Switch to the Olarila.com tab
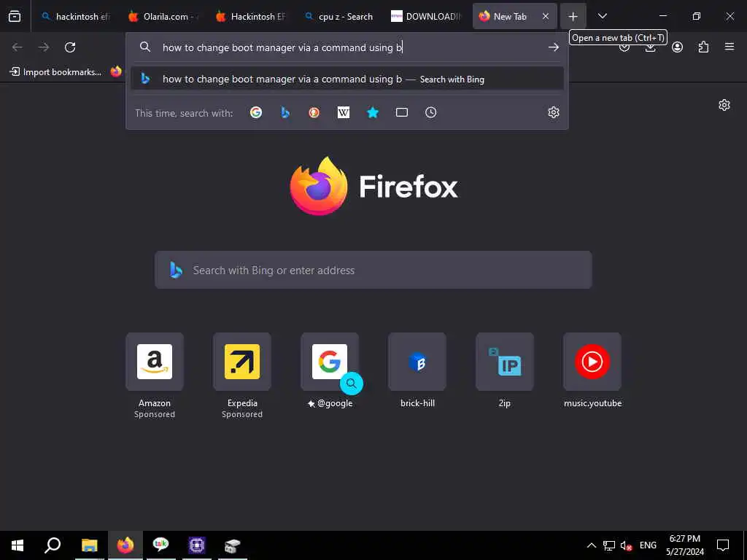This screenshot has height=560, width=747. coord(163,16)
